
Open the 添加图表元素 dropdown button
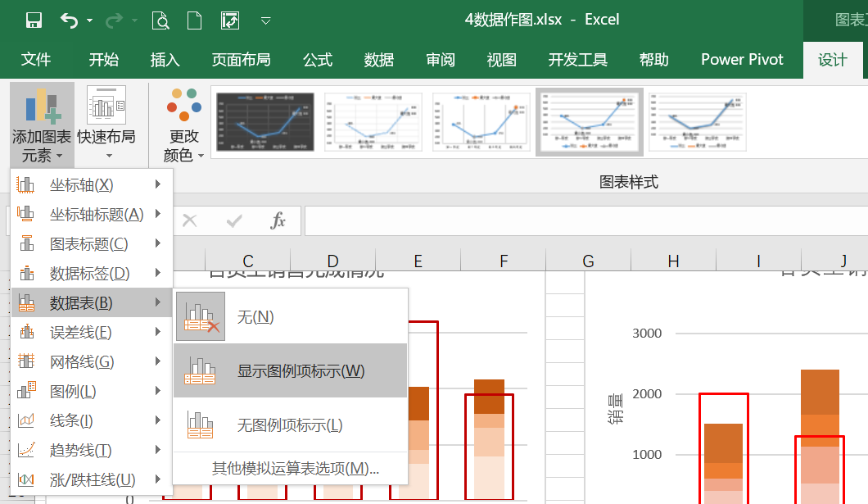click(x=42, y=125)
